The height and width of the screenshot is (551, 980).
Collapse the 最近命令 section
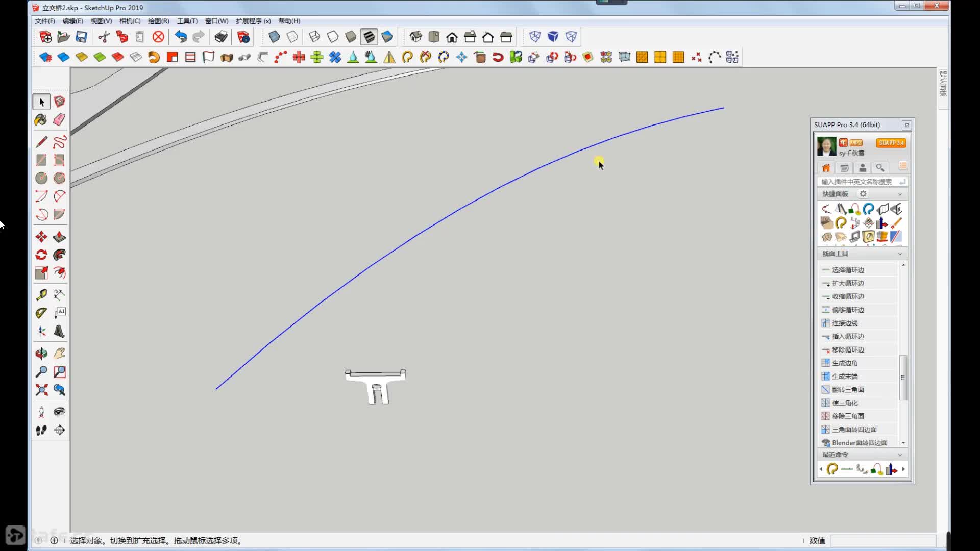coord(900,455)
